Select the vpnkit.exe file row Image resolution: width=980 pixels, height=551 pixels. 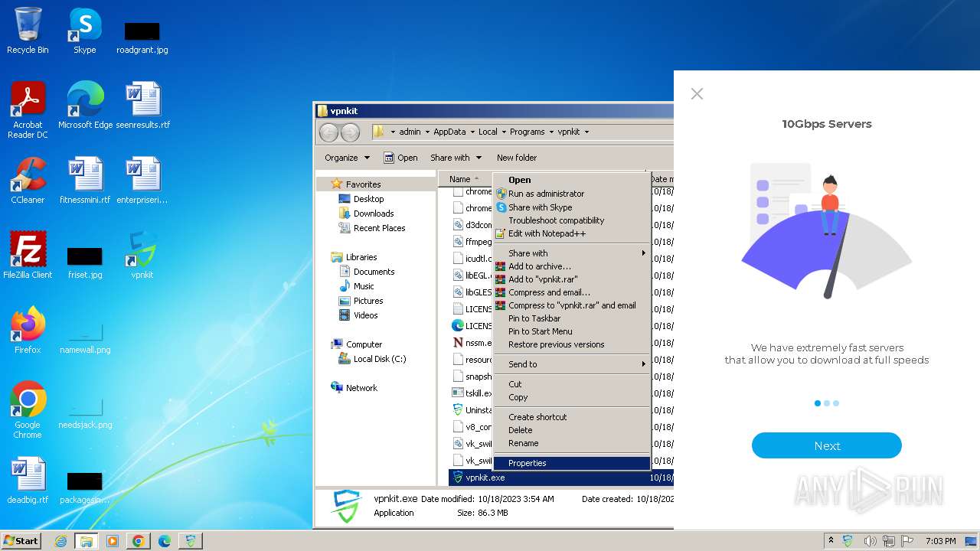(x=561, y=478)
